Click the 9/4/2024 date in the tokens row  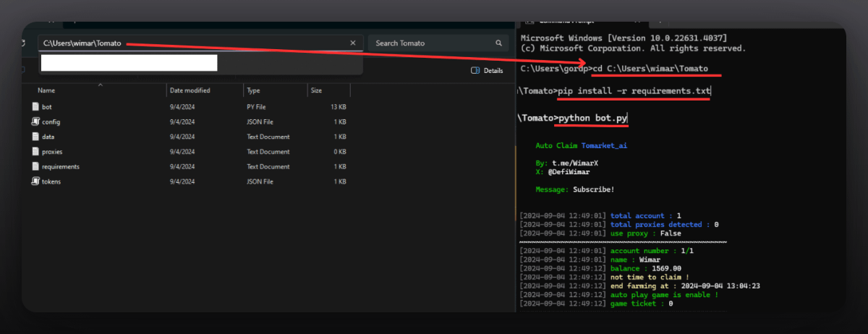click(x=182, y=181)
